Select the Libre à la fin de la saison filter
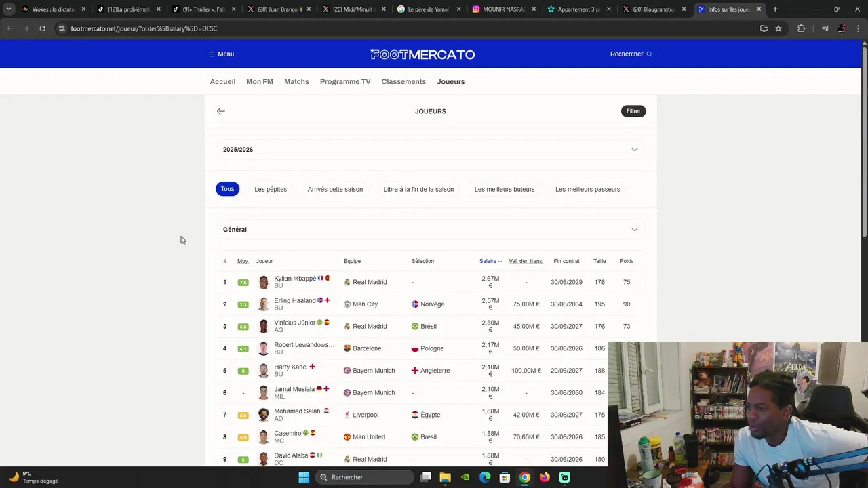Screen dimensions: 868x488 418,189
